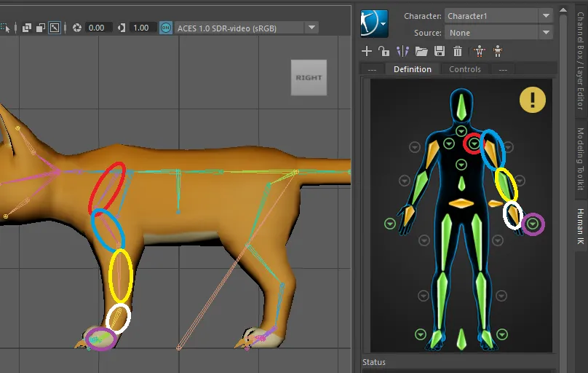The width and height of the screenshot is (588, 373).
Task: Toggle X-Ray shading in viewport toolbar
Action: 27,28
